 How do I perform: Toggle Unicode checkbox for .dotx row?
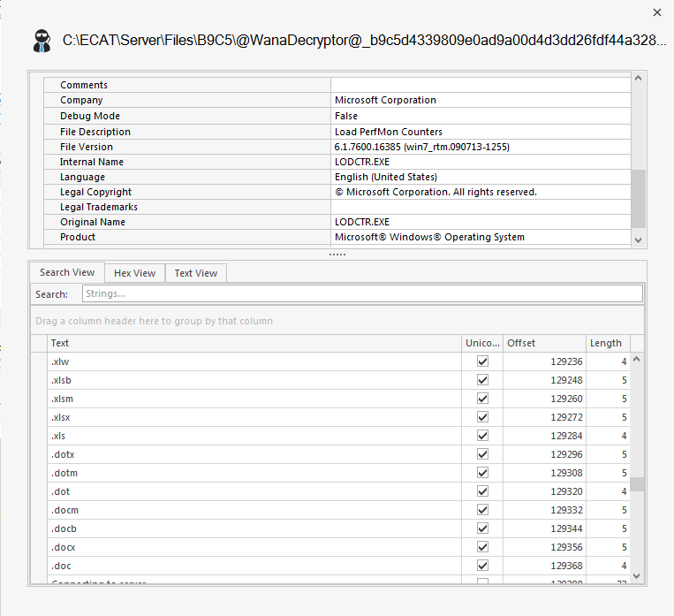482,454
